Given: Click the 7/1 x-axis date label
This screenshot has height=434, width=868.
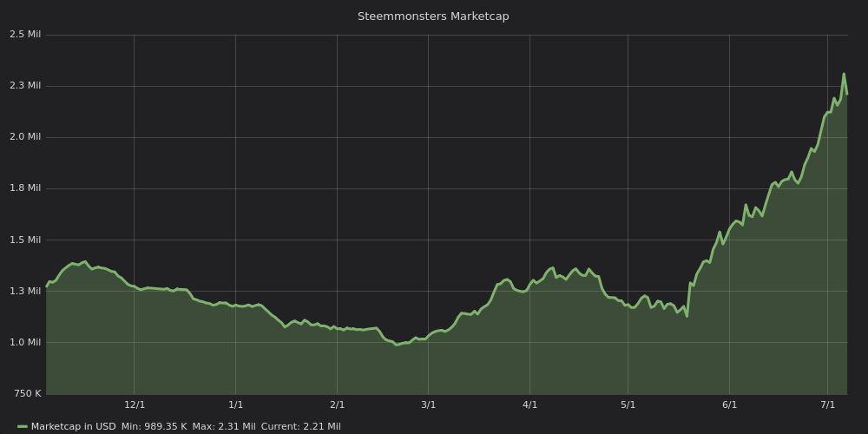Looking at the screenshot, I should pos(827,404).
